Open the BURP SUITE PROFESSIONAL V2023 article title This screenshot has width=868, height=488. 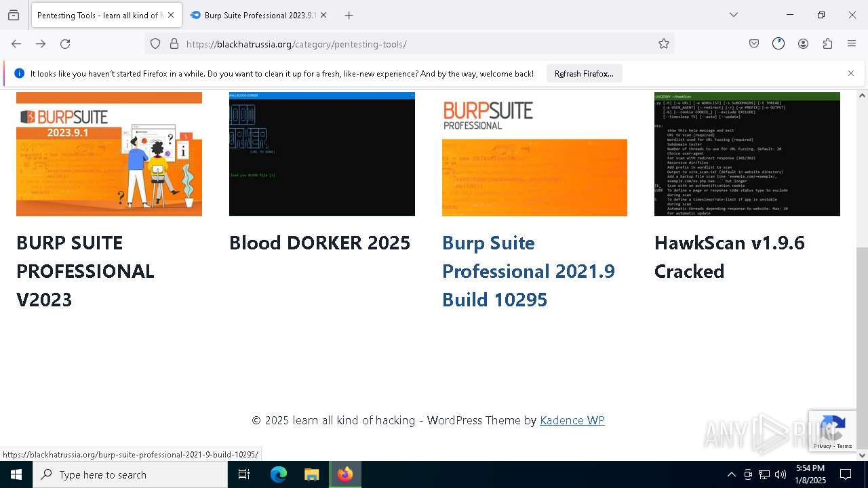pos(85,271)
